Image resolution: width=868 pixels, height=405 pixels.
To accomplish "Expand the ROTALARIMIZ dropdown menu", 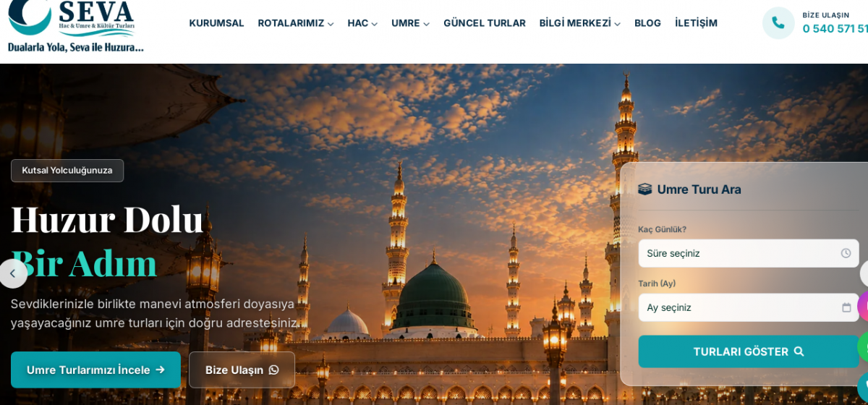I will [296, 23].
